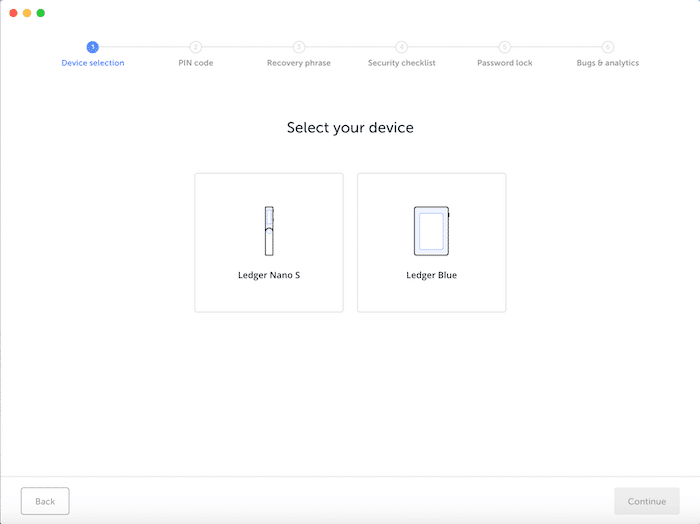Screen dimensions: 700x524
Task: Go to the Bugs & analytics step label
Action: click(608, 63)
